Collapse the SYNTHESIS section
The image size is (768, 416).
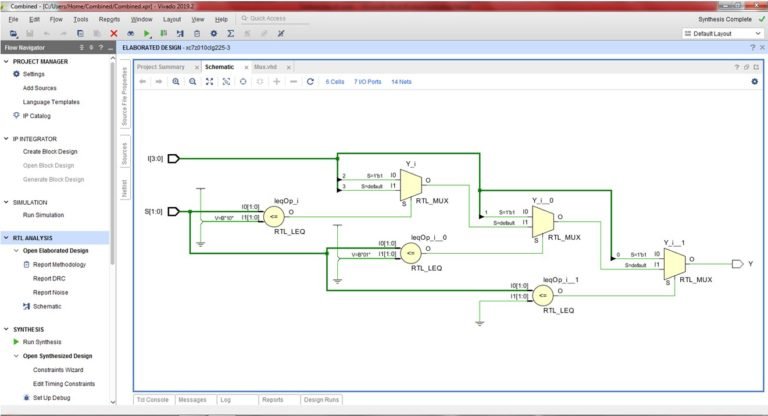click(6, 329)
